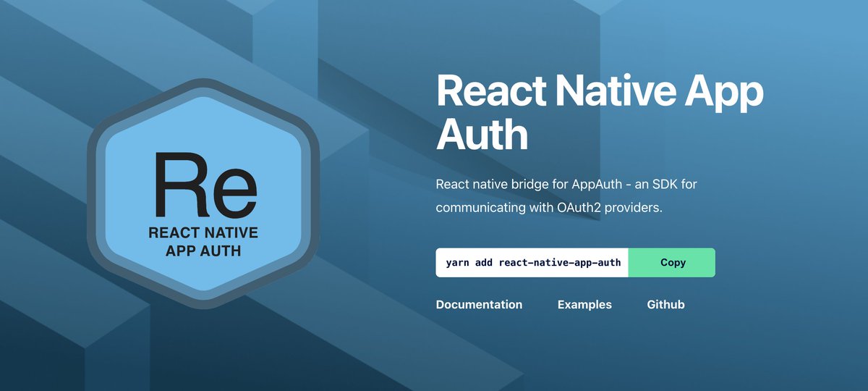Image resolution: width=868 pixels, height=391 pixels.
Task: Click the "React Native App Auth" heading
Action: (x=600, y=112)
